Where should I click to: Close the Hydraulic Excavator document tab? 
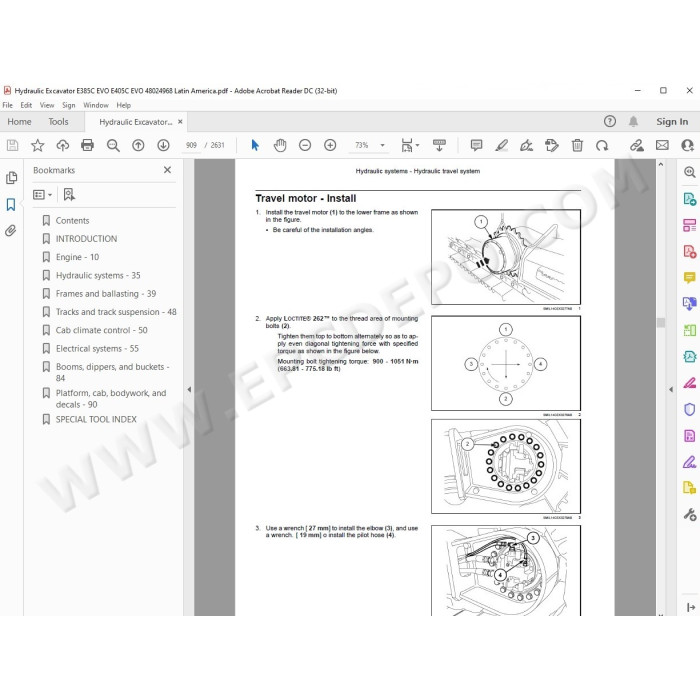point(180,121)
